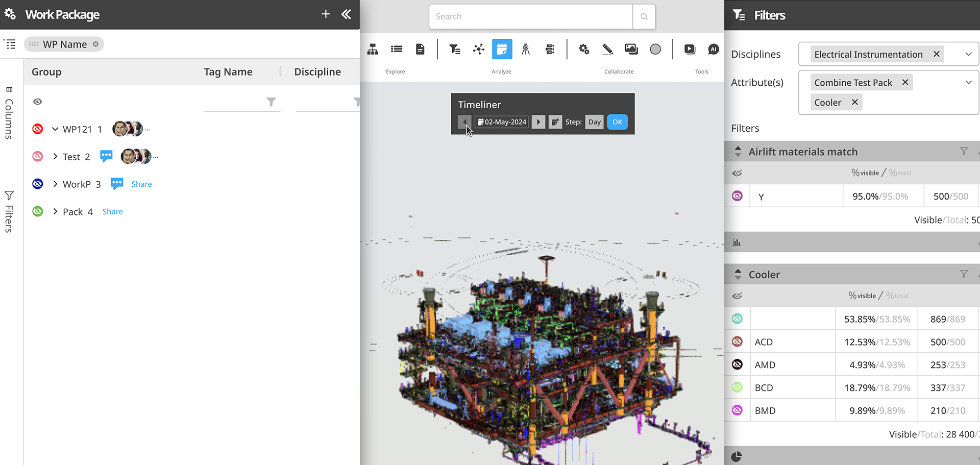Sort by the Group column header
The image size is (980, 465).
tap(46, 72)
